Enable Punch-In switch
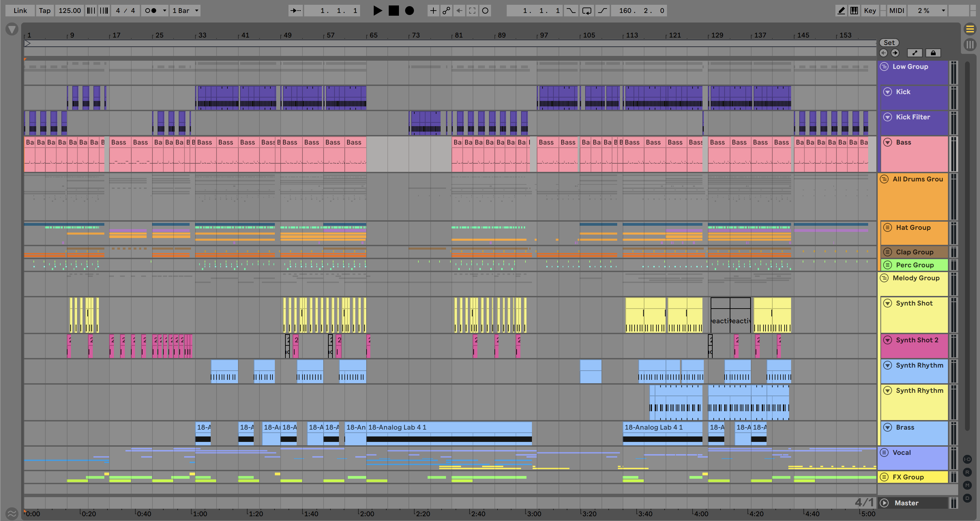The width and height of the screenshot is (980, 521). point(571,11)
